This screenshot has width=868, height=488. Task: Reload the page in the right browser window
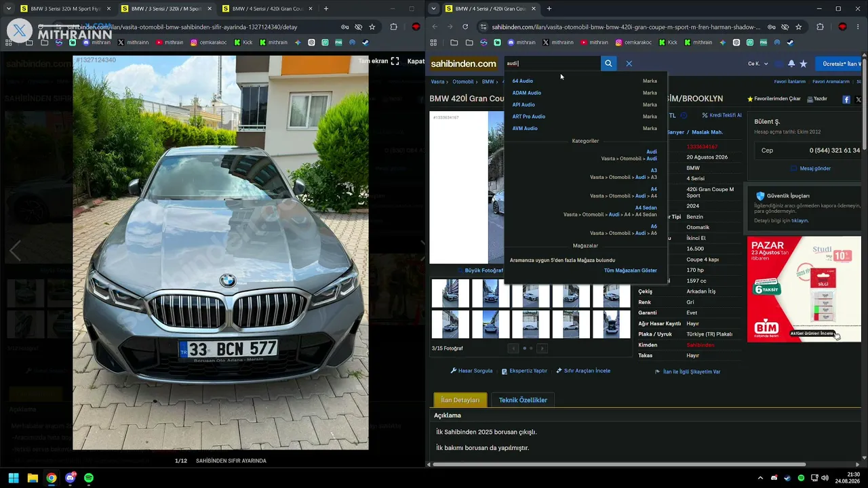click(465, 27)
